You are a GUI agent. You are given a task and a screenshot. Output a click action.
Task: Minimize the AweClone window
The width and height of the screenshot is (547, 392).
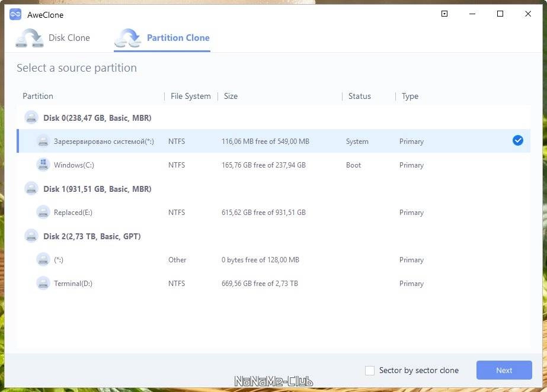[x=472, y=14]
